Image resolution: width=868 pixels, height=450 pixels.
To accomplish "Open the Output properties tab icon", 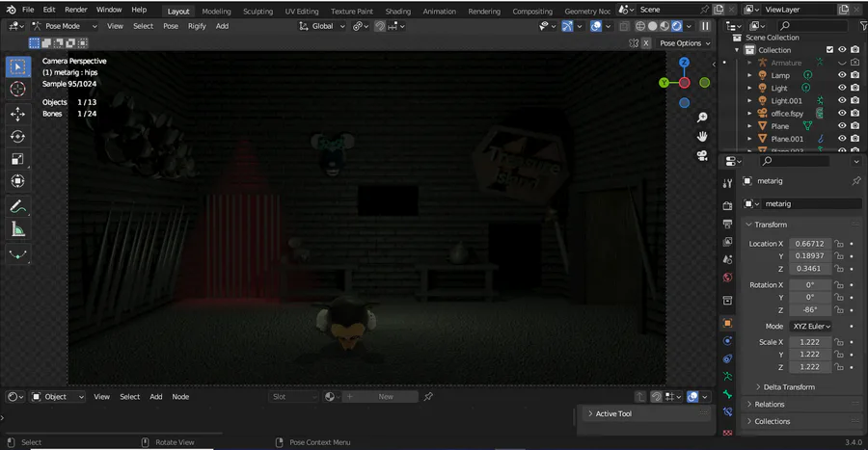I will [x=727, y=224].
